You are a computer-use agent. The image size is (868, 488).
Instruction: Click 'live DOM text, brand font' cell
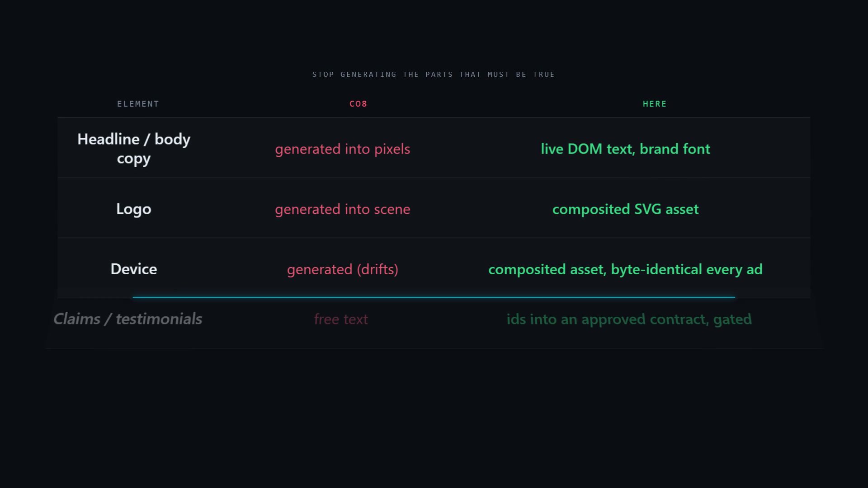[626, 149]
